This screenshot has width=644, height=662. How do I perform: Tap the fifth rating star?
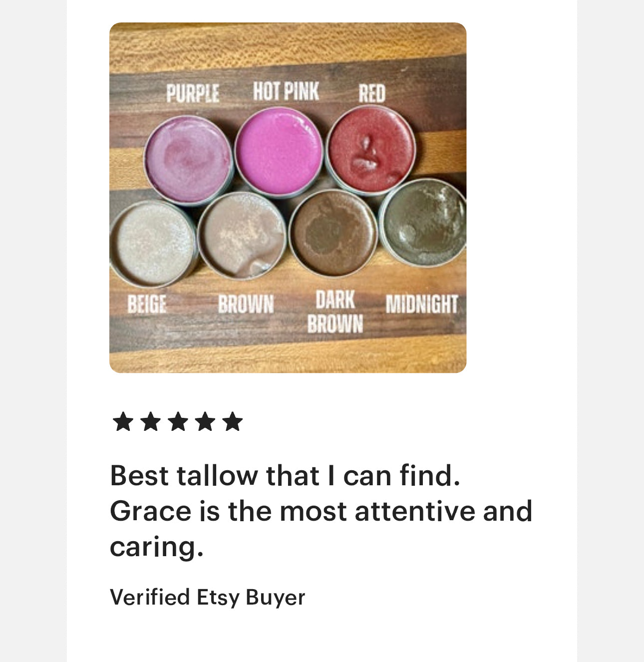click(x=233, y=422)
